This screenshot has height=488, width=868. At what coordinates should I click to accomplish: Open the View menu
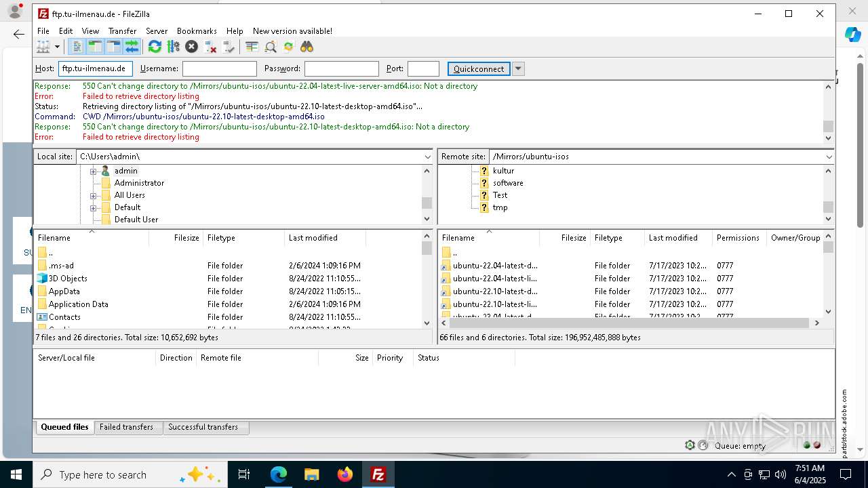click(90, 31)
